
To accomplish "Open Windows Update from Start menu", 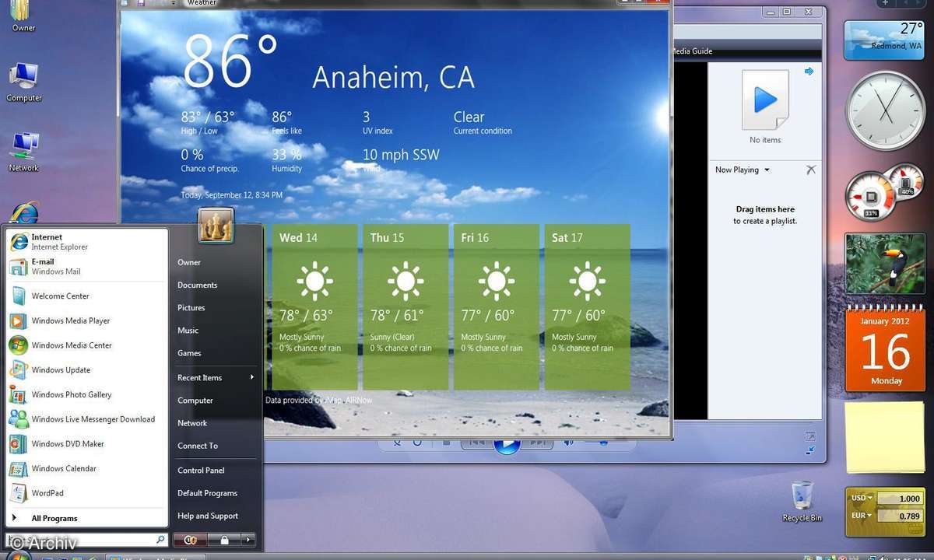I will pos(86,370).
